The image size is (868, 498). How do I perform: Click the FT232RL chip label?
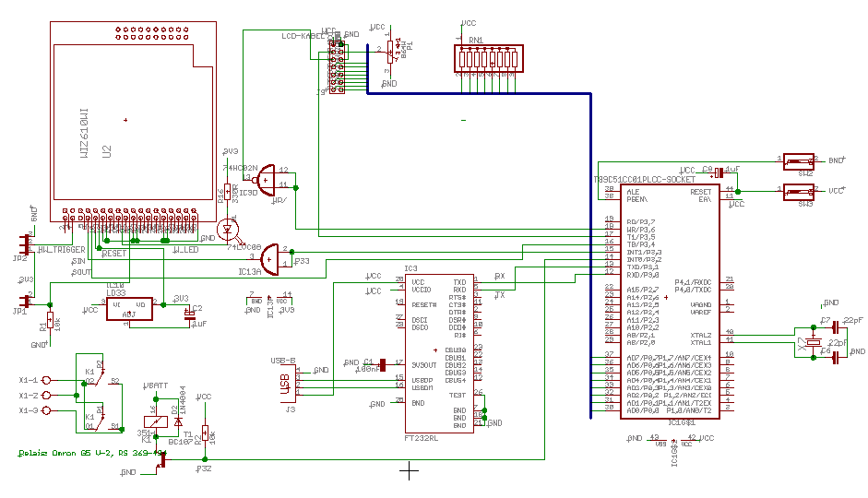[420, 438]
